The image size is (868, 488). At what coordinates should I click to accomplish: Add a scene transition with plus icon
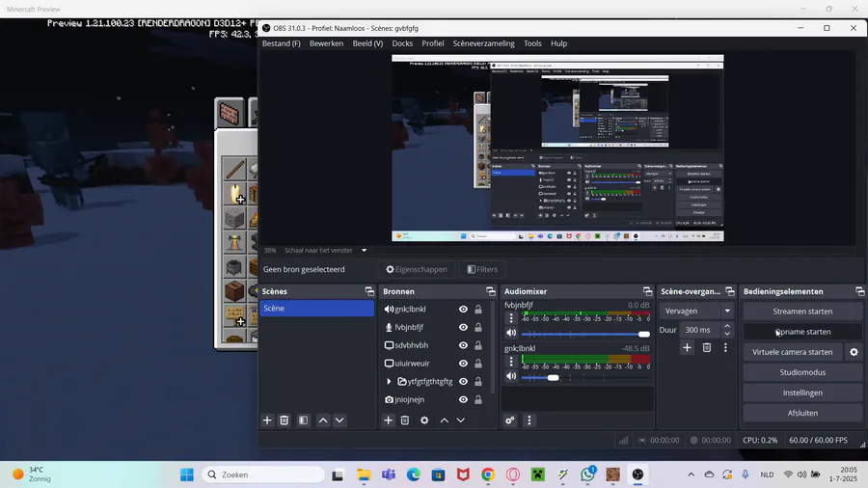(687, 347)
